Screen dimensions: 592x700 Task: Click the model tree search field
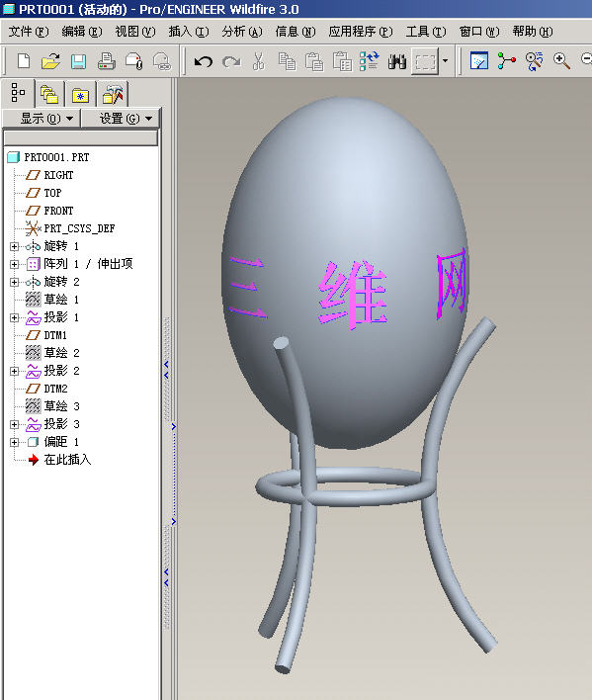tap(81, 138)
